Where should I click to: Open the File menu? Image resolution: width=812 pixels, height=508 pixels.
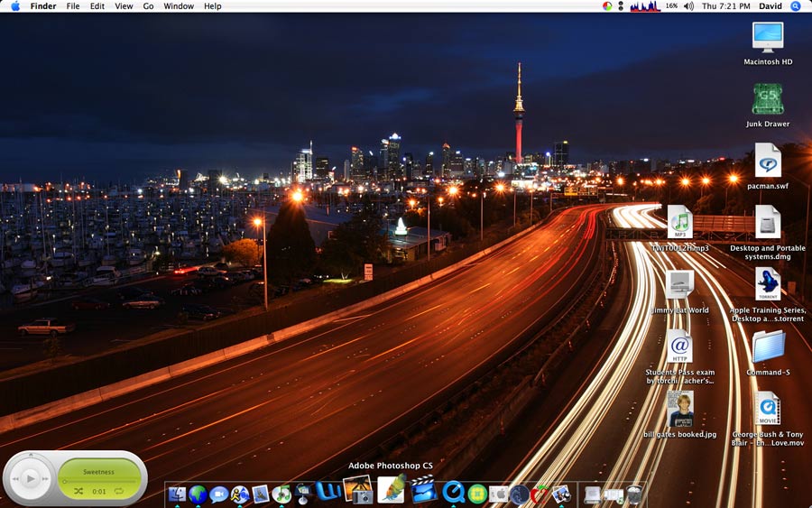click(73, 6)
